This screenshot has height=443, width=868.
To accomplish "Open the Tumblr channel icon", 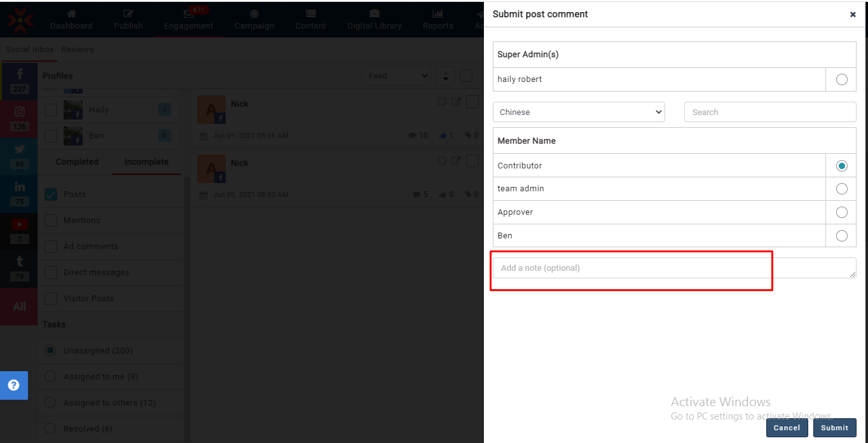I will pos(20,262).
